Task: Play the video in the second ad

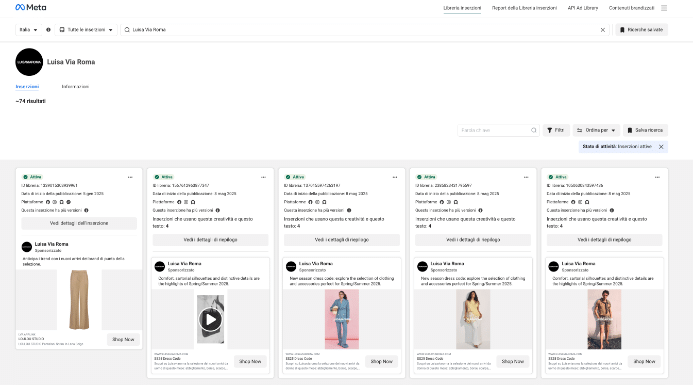Action: [x=210, y=319]
